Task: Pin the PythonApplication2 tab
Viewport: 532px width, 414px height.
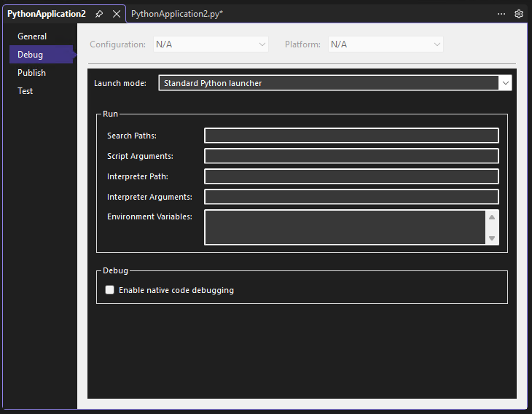Action: coord(99,14)
